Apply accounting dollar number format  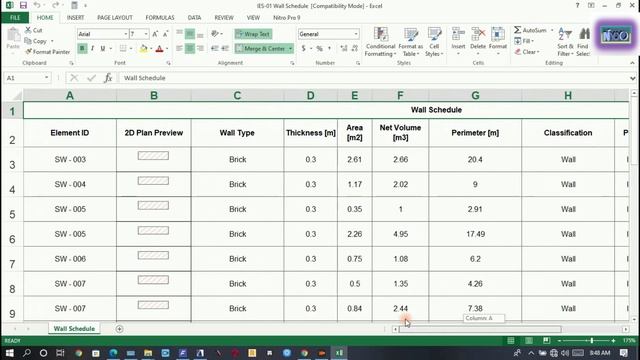303,49
